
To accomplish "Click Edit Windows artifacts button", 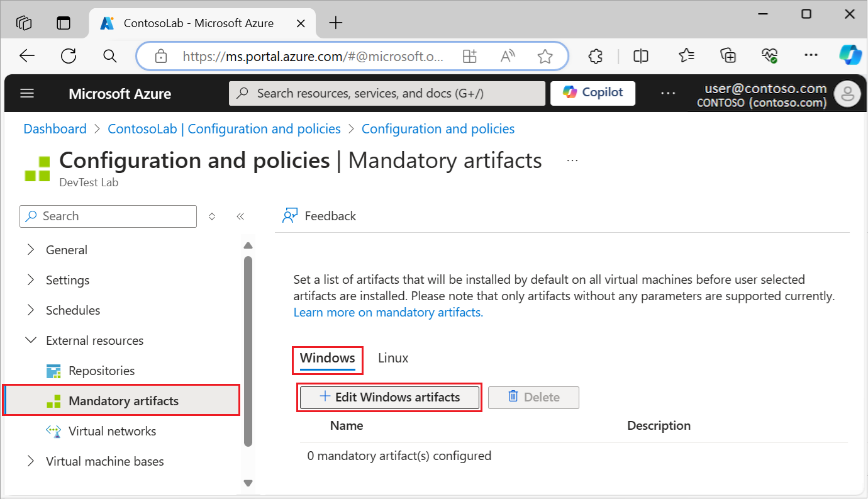I will click(x=389, y=398).
